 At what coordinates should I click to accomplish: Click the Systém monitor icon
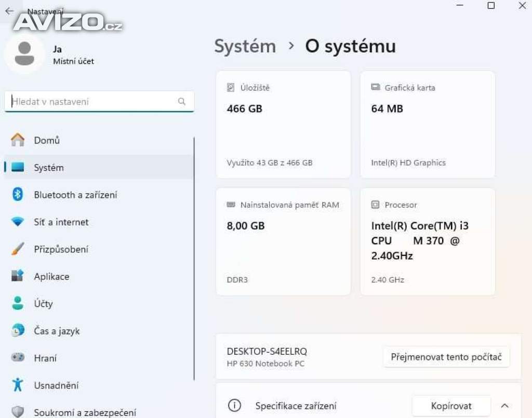coord(18,167)
